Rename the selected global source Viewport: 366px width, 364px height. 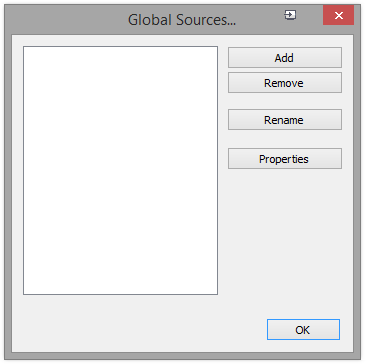point(285,120)
